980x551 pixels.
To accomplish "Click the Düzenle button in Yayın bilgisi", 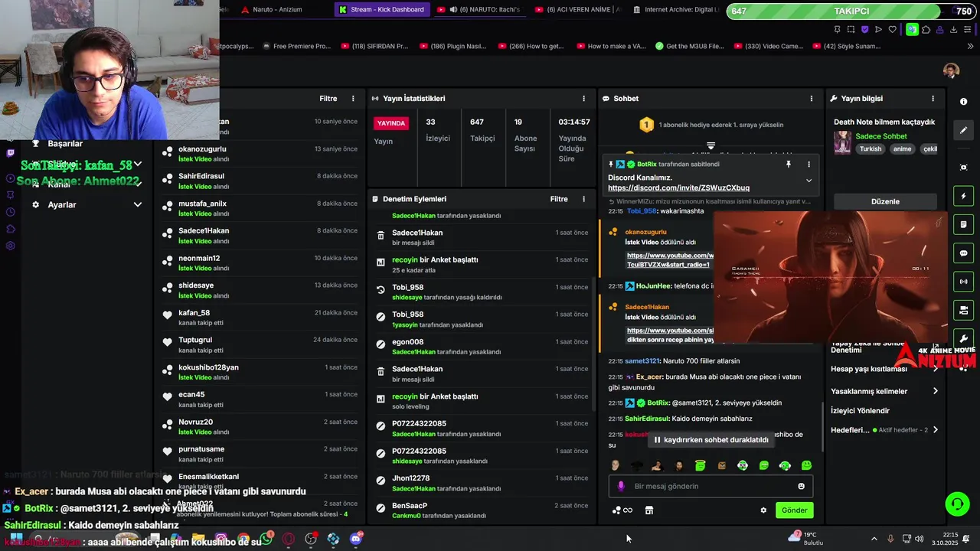I will pos(885,201).
